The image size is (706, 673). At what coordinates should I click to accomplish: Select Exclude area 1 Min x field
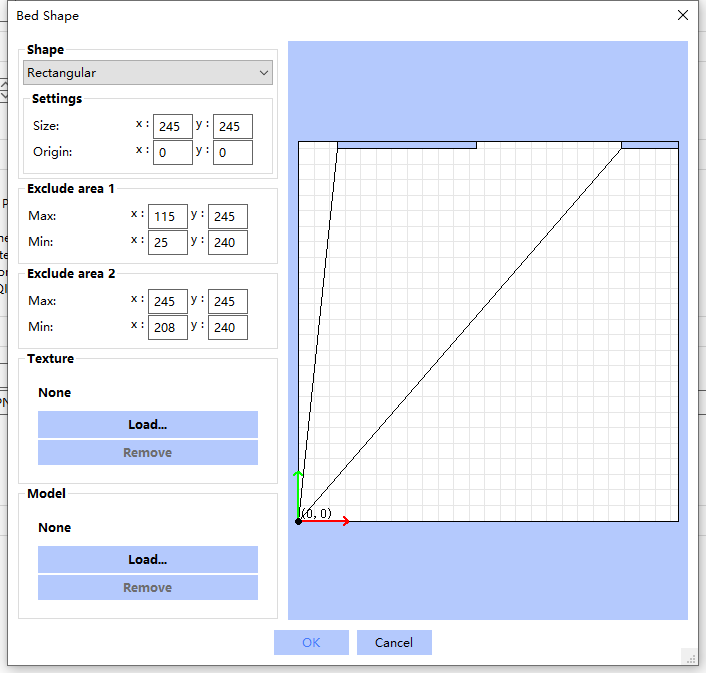[x=167, y=242]
